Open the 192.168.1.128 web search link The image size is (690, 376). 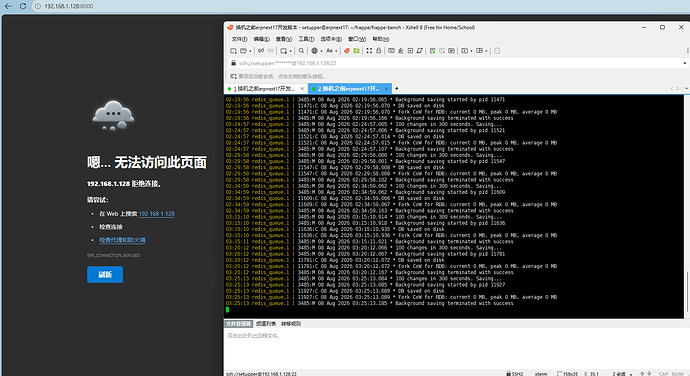pos(157,214)
